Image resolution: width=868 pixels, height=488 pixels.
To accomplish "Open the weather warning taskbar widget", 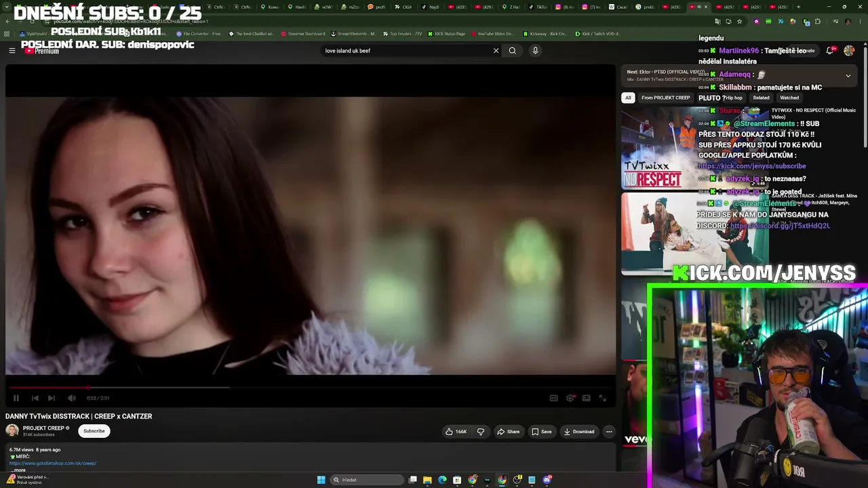I will (27, 479).
